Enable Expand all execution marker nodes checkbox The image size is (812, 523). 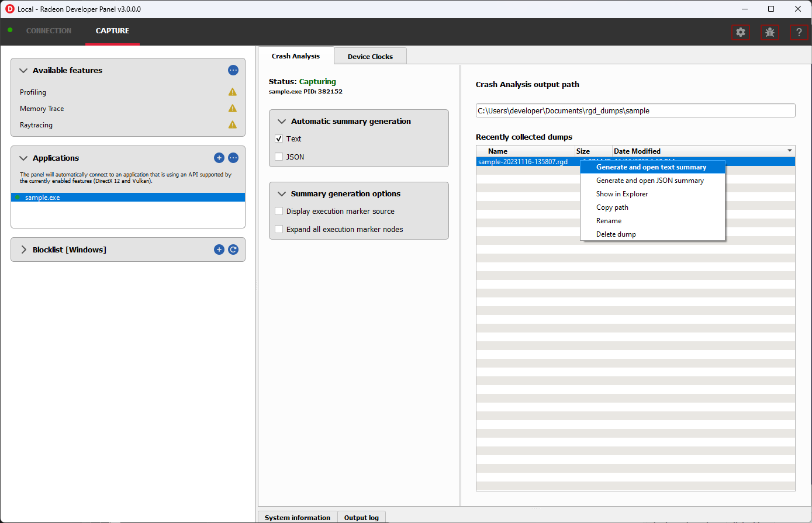[279, 229]
